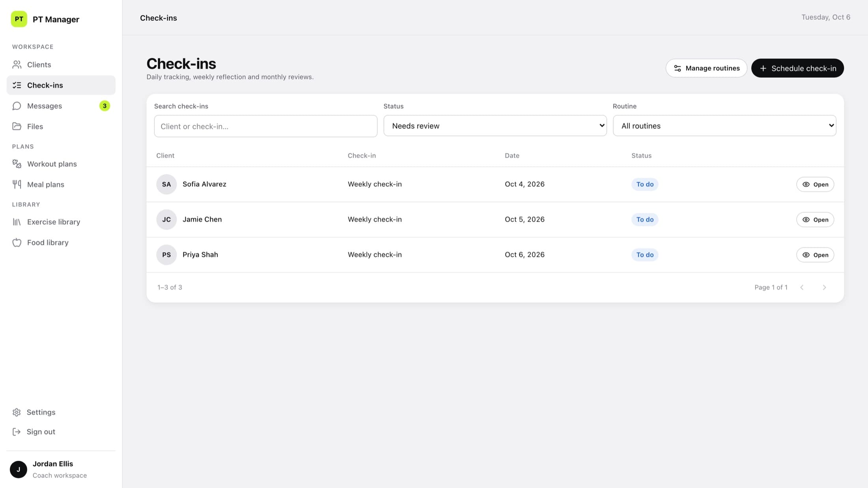Click the Manage routines button
868x488 pixels.
click(x=706, y=68)
